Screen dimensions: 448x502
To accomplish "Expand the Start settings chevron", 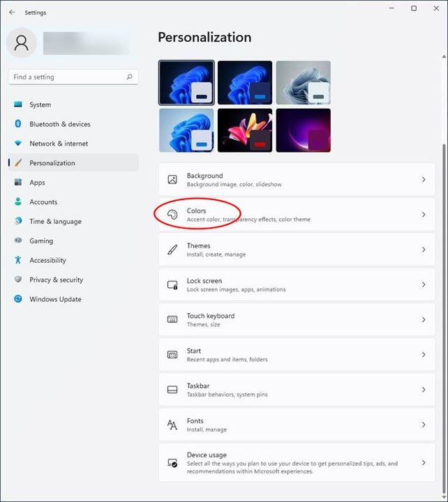I will point(424,355).
